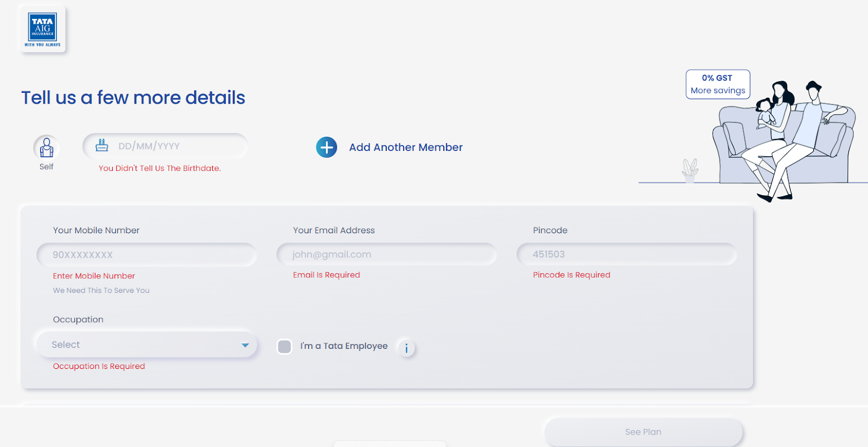Focus the Your Mobile Number field
868x447 pixels.
tap(146, 255)
